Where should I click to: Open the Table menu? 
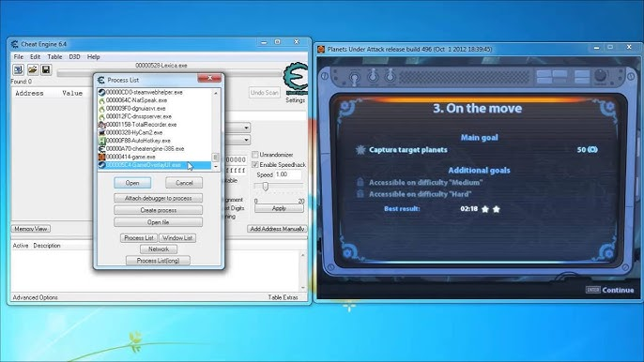click(x=54, y=56)
